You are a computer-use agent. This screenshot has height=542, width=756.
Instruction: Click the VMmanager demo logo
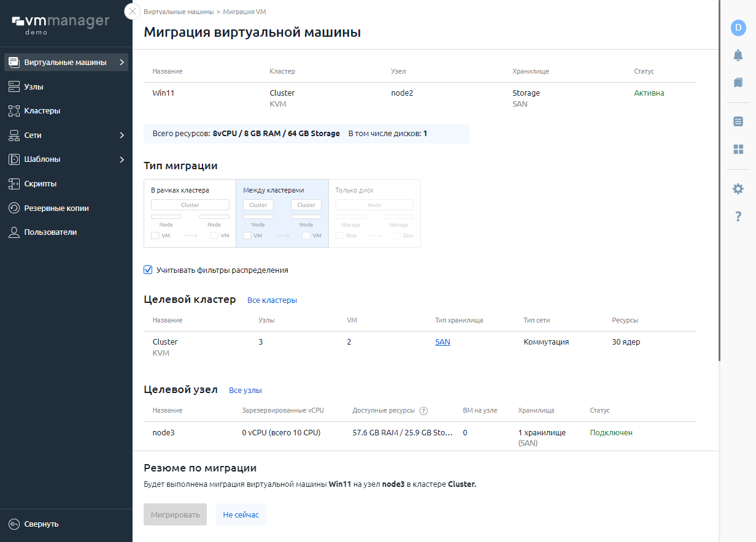point(60,25)
